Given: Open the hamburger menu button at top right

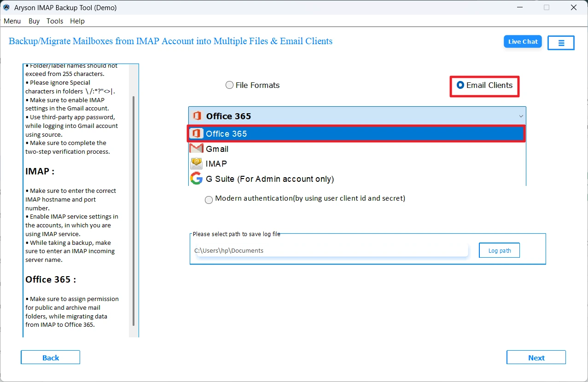Looking at the screenshot, I should pyautogui.click(x=561, y=43).
